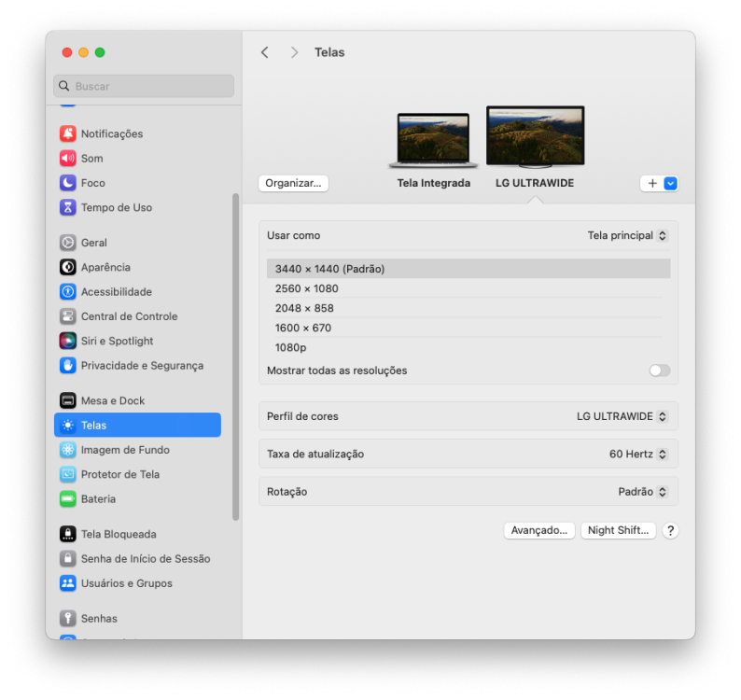Select the Usuários e Grupos icon

tap(67, 582)
